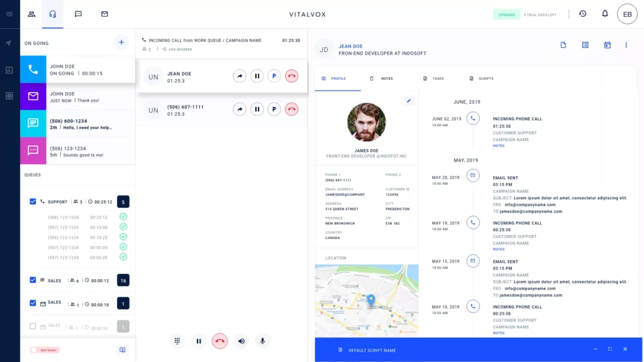This screenshot has width=644, height=362.
Task: Transfer the call to (506) 607-1111
Action: point(239,109)
